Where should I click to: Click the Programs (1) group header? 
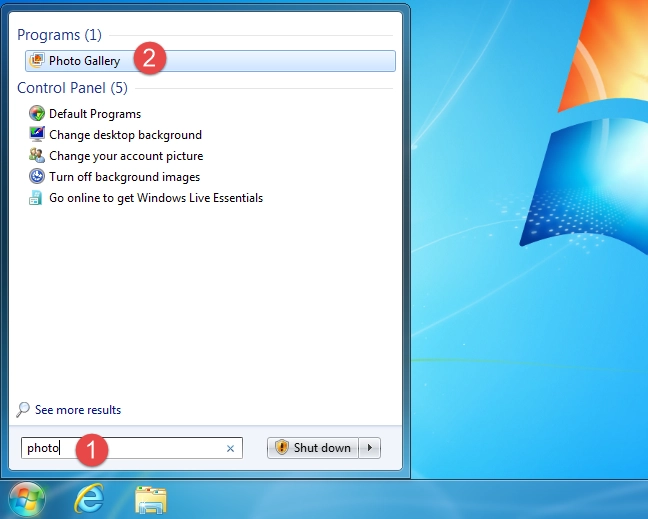(x=60, y=35)
